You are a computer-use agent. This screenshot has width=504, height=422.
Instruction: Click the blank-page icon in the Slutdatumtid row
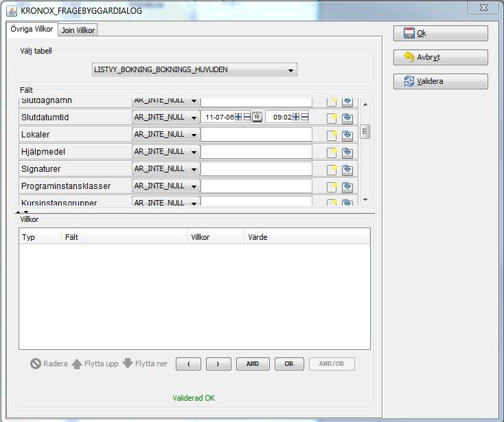(332, 118)
